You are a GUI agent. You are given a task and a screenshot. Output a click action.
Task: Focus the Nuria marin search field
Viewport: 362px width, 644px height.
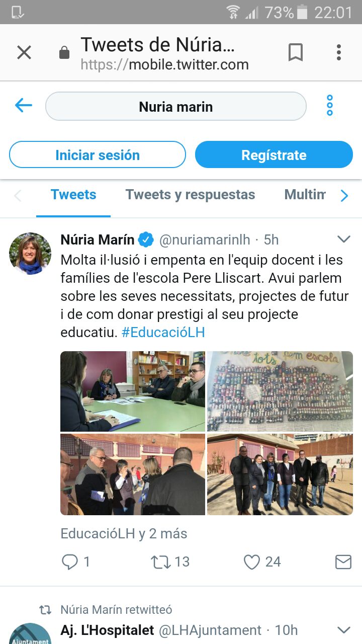(176, 107)
